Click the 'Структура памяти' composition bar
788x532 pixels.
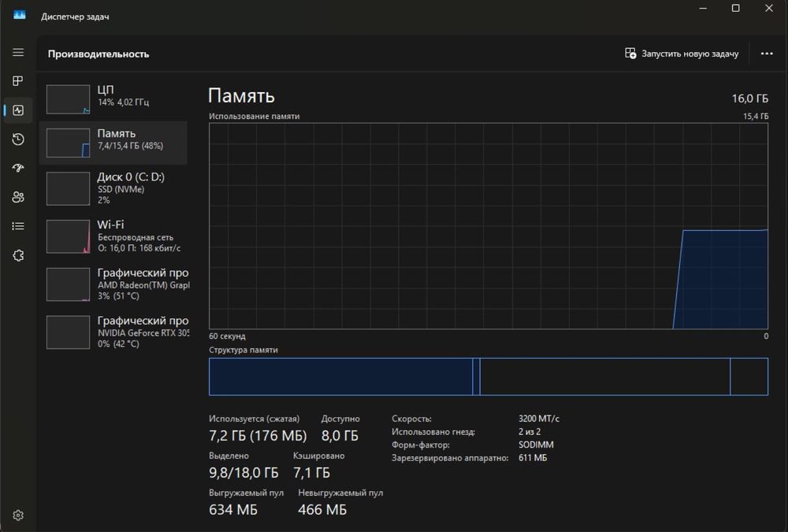488,376
